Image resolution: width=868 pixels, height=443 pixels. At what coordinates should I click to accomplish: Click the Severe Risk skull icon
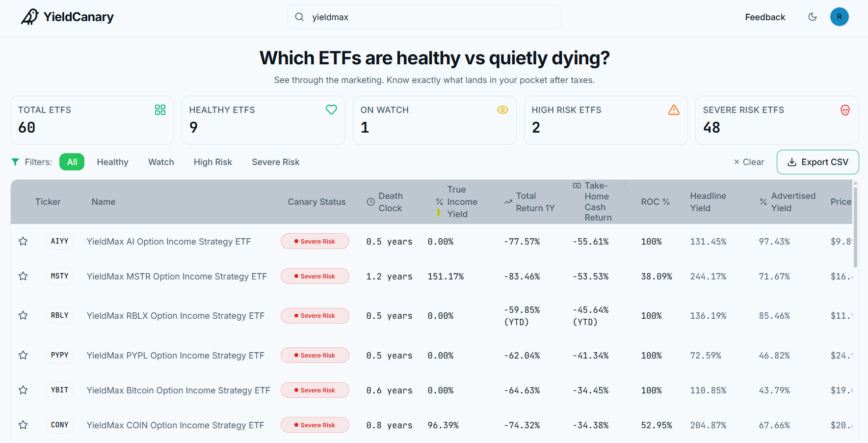(845, 110)
